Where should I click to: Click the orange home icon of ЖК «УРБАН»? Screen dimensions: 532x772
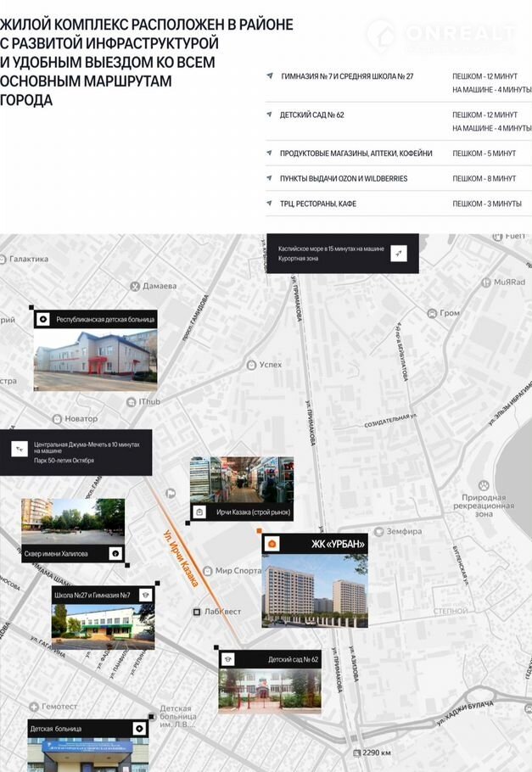tap(272, 543)
